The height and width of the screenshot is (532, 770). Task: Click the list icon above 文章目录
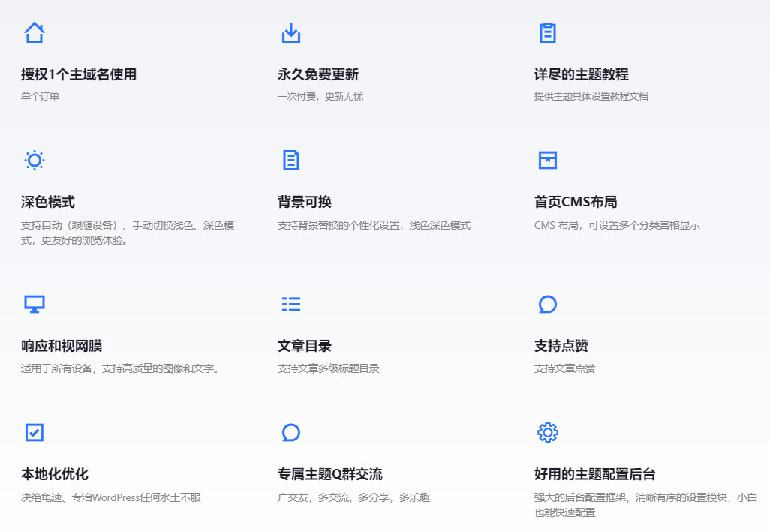[290, 304]
